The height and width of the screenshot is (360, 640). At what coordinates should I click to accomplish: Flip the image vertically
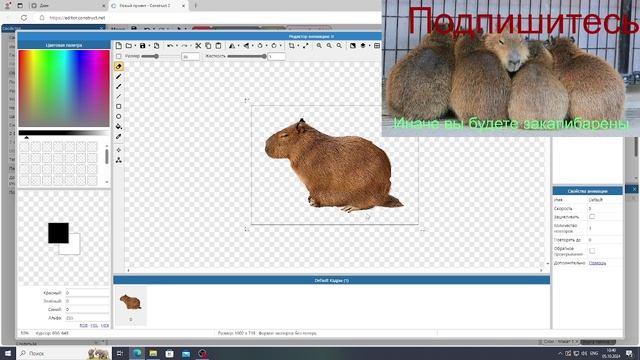[x=246, y=46]
